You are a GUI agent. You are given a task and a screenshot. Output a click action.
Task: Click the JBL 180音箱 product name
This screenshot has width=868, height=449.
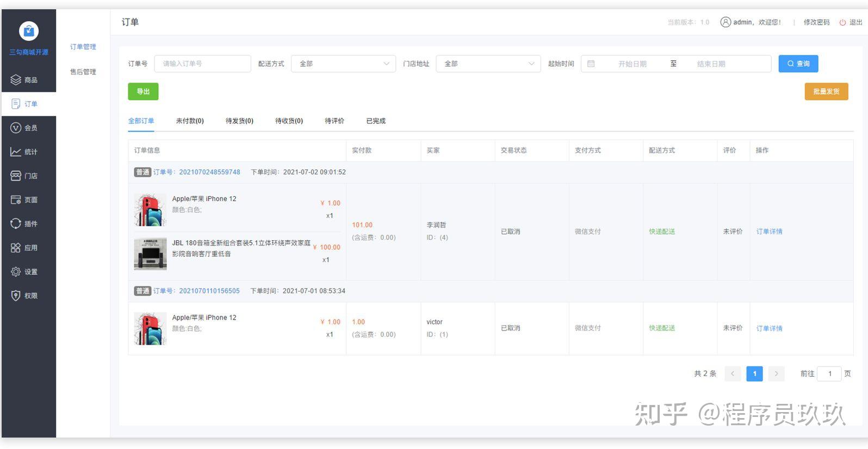(x=241, y=248)
